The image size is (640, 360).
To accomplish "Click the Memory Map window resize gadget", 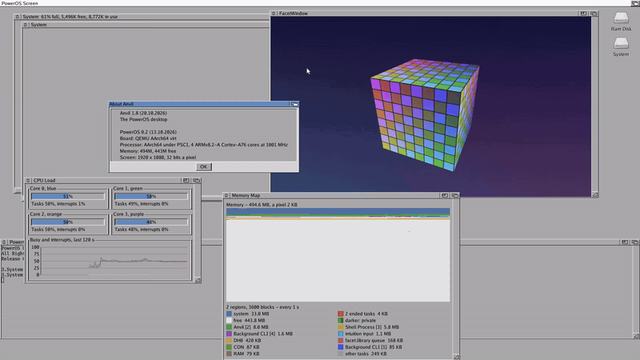I will [457, 357].
